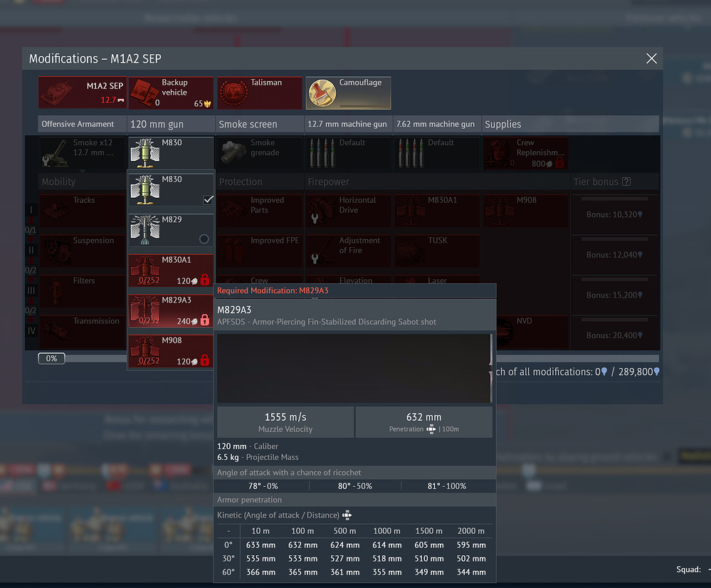Screen dimensions: 711x588
Task: Click the penetration icon beside 632 mm
Action: pos(431,429)
